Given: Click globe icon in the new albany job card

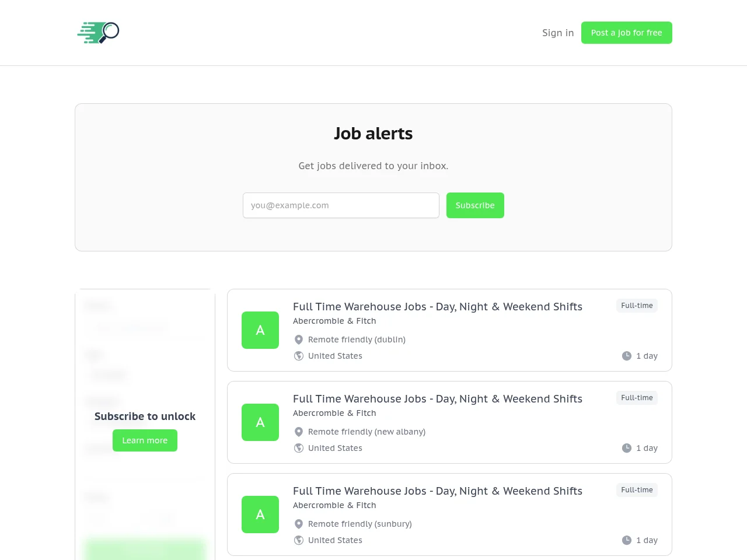Looking at the screenshot, I should click(x=299, y=448).
